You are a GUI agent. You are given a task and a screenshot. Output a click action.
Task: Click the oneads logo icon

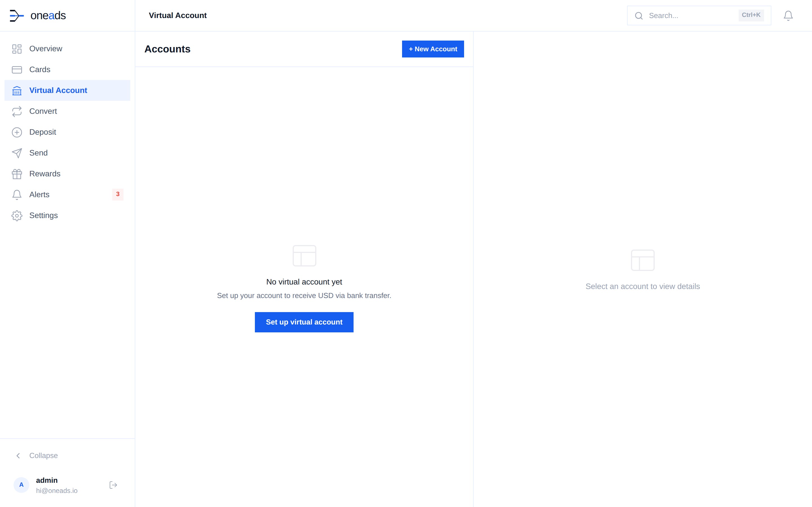click(x=17, y=15)
